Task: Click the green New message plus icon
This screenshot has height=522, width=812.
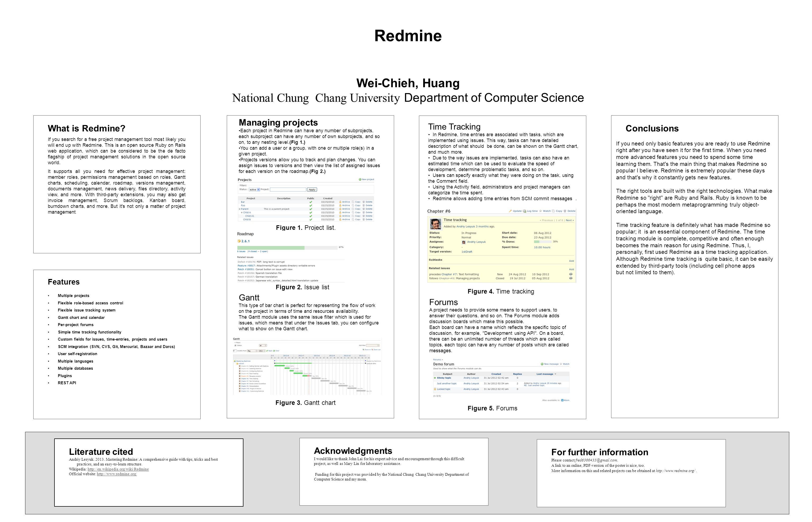Action: click(x=542, y=364)
